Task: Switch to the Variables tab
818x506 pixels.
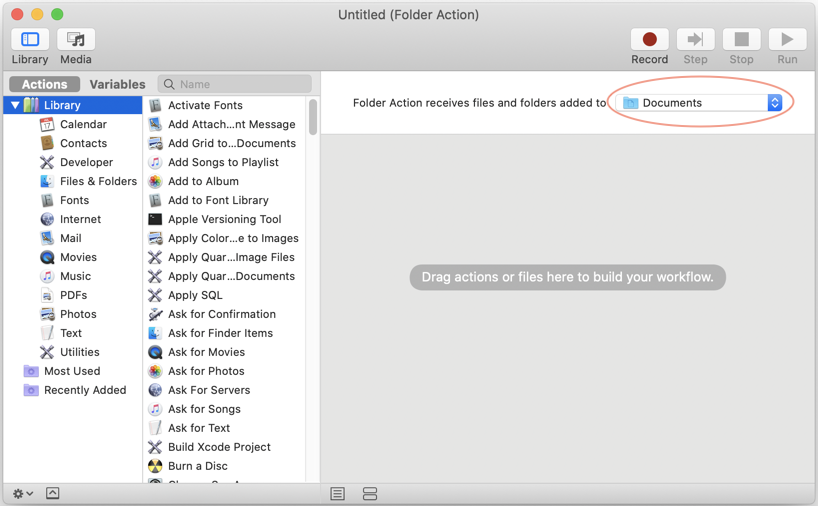Action: [117, 84]
